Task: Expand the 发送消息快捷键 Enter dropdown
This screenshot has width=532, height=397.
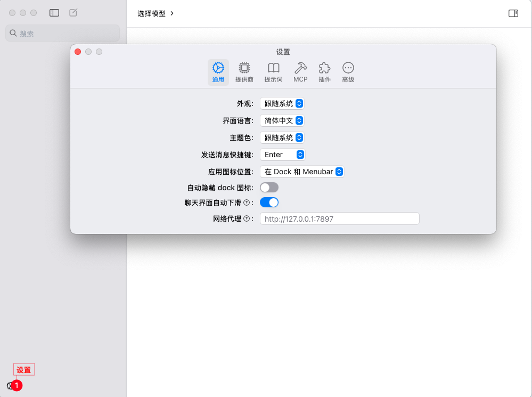Action: pyautogui.click(x=282, y=155)
